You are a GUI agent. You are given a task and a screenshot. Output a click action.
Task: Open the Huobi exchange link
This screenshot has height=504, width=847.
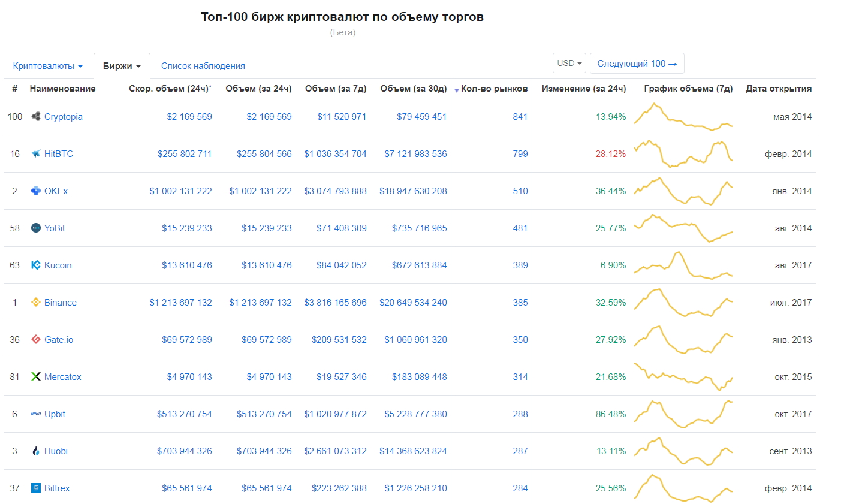[x=56, y=451]
